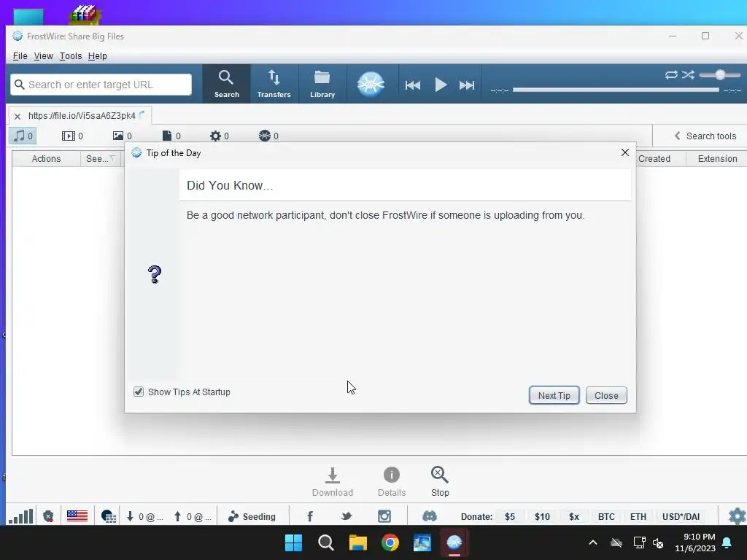Viewport: 747px width, 560px height.
Task: Filter results by document files
Action: pos(171,136)
